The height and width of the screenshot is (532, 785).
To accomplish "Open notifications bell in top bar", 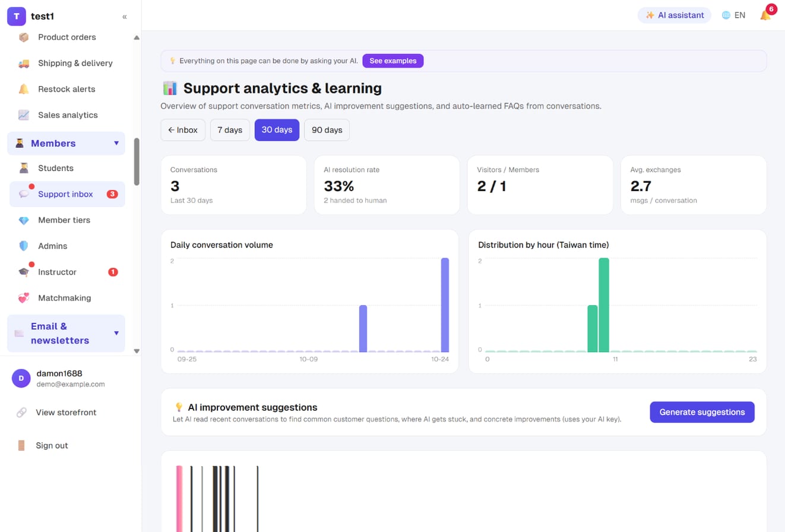I will click(765, 15).
